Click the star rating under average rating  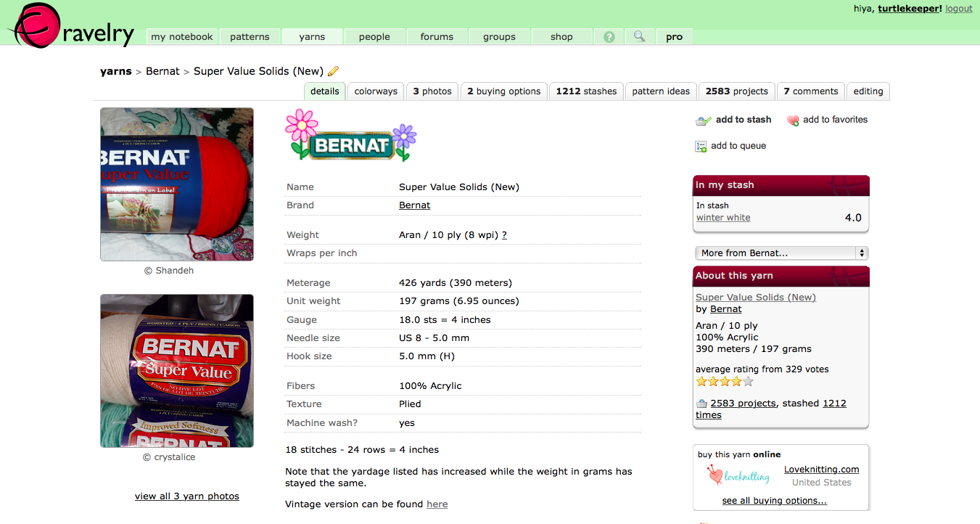pyautogui.click(x=725, y=381)
